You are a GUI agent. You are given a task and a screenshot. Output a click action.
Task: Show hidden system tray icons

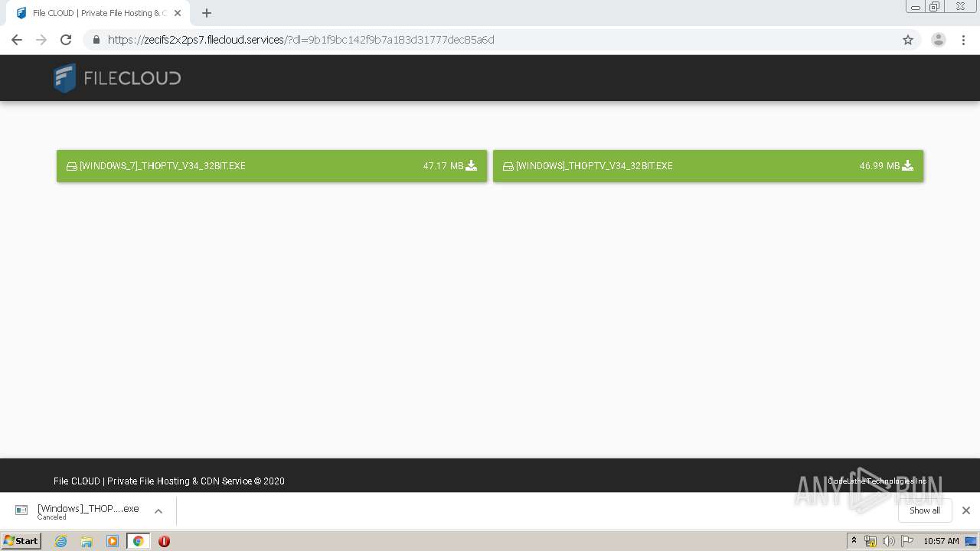(854, 541)
